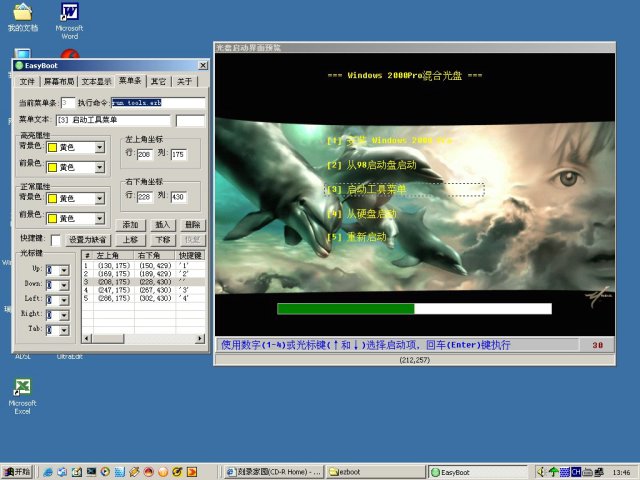
Task: Click the 添加 (Add) button
Action: pos(130,225)
